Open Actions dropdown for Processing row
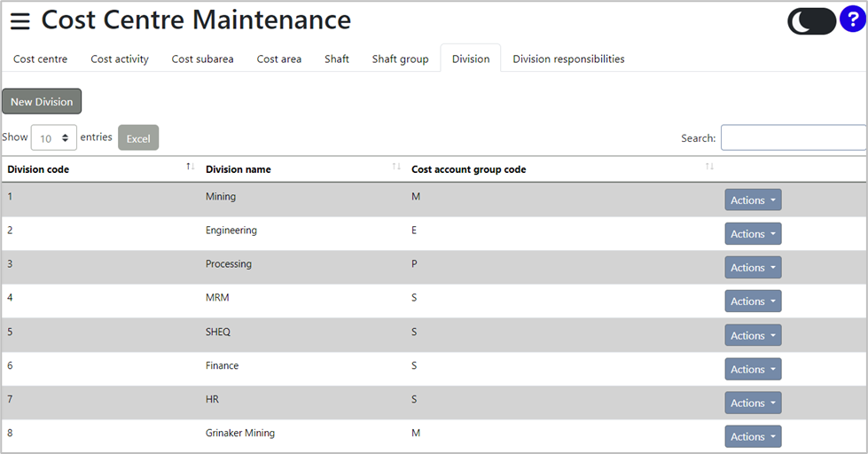The height and width of the screenshot is (454, 868). tap(753, 268)
